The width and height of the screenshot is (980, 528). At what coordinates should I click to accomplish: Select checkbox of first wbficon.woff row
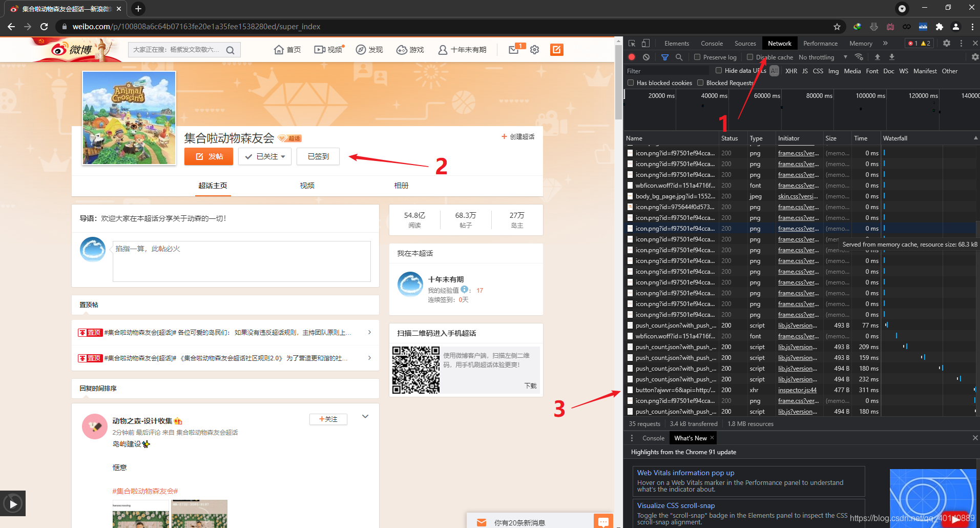[630, 186]
